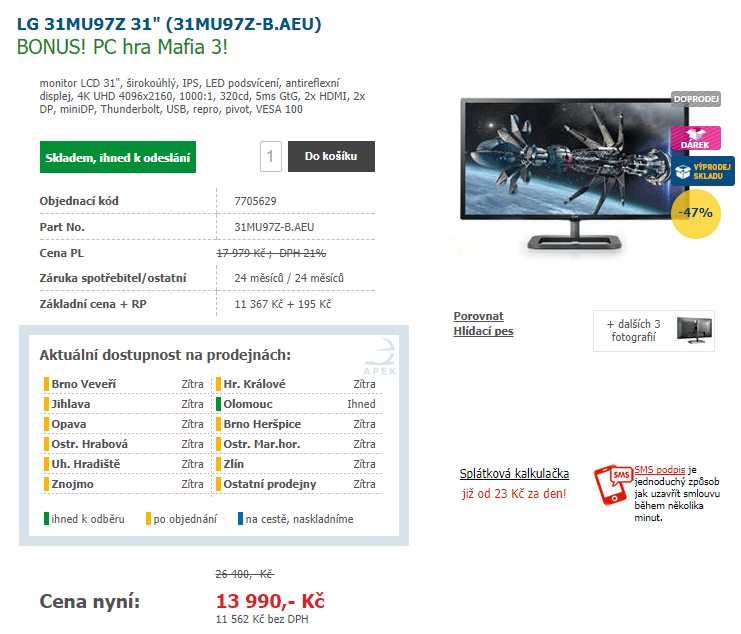The image size is (741, 634).
Task: Select the Ostr. Hrabová store row
Action: 124,444
